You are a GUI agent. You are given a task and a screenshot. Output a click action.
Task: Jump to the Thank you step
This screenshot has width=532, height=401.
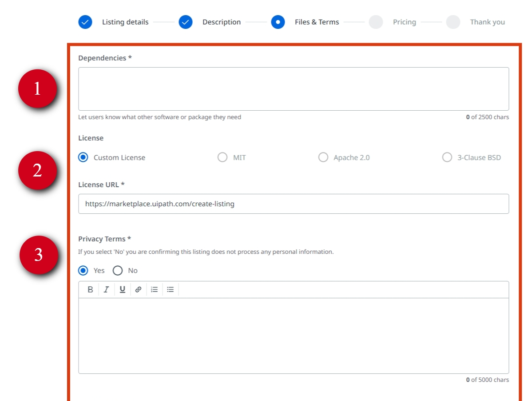pos(453,22)
